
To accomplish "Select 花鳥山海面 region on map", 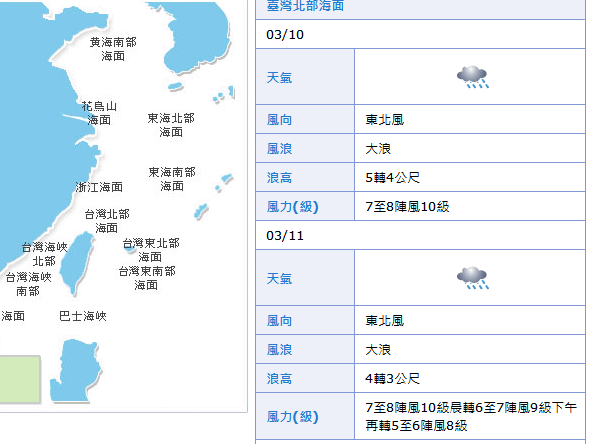I will coord(99,113).
